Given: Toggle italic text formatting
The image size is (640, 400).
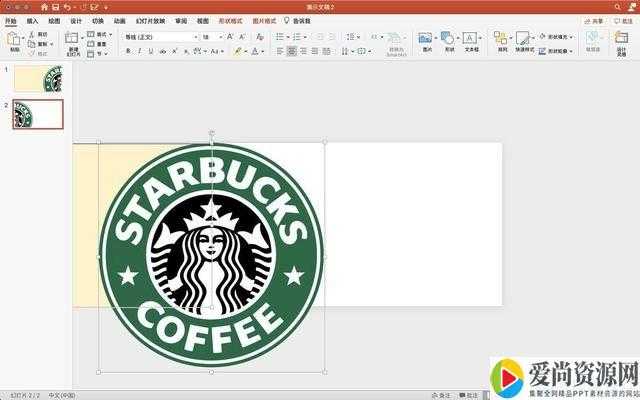Looking at the screenshot, I should coord(139,51).
